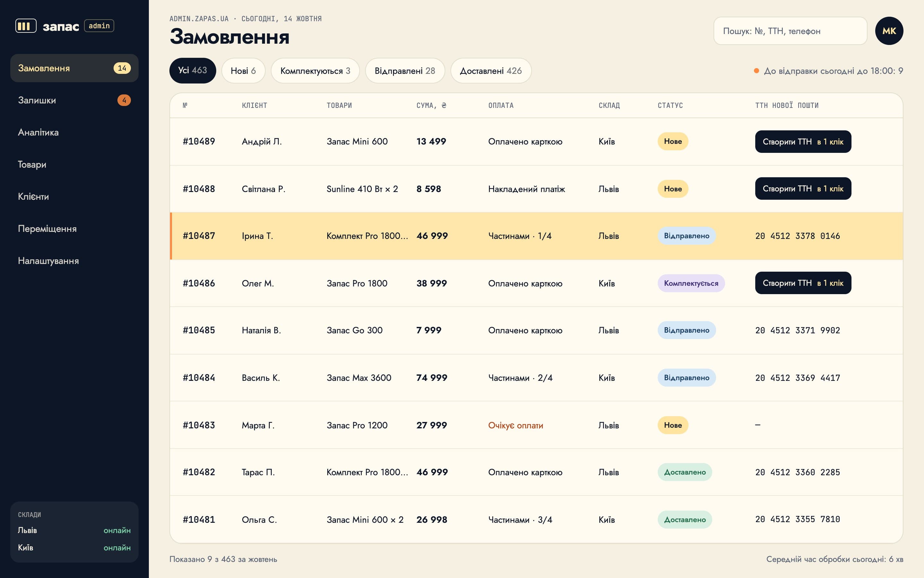Click client name Василь К.
The image size is (924, 578).
point(261,378)
